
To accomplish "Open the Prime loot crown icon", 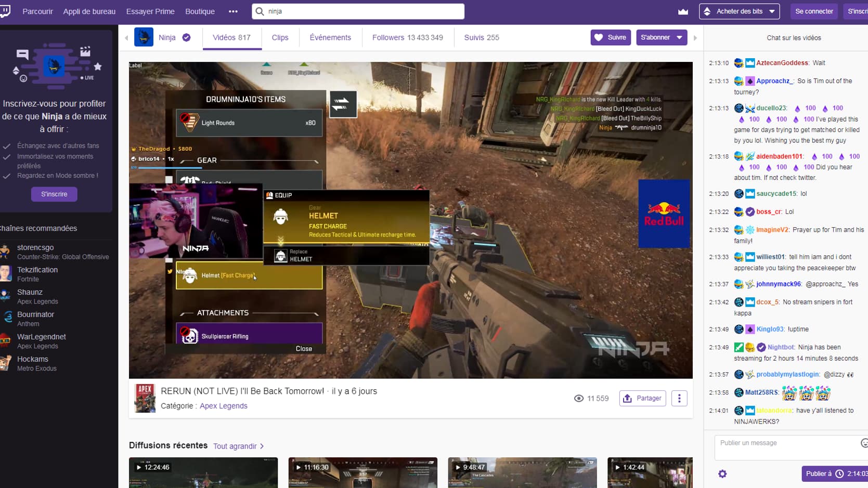I will click(683, 11).
